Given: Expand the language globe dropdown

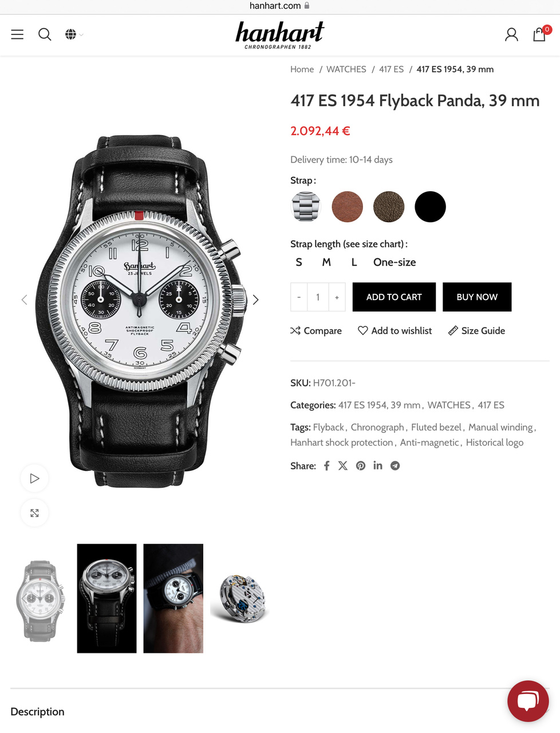Looking at the screenshot, I should pyautogui.click(x=74, y=34).
